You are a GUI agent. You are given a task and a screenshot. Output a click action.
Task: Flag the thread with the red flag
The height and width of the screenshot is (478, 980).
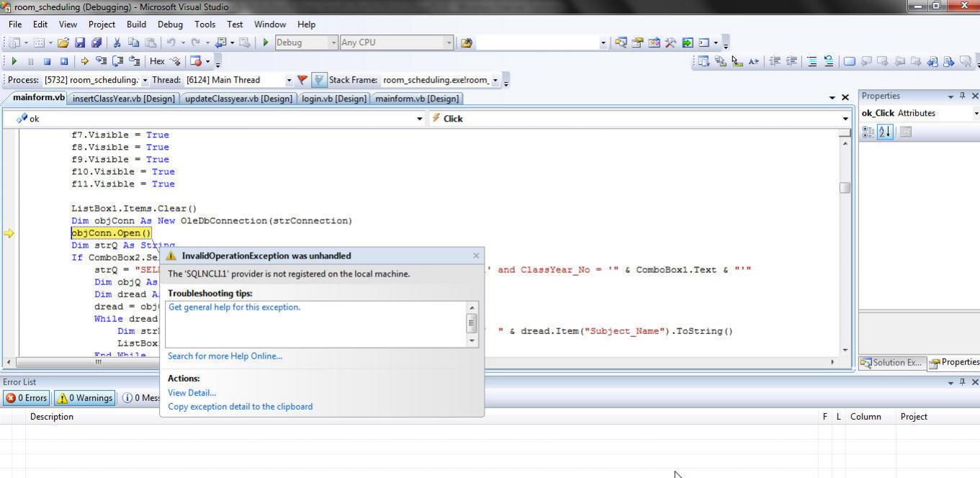coord(302,80)
